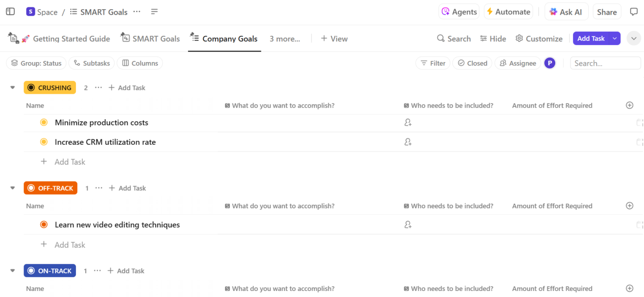Assign people to Increase CRM utilization rate
Image resolution: width=644 pixels, height=297 pixels.
coord(408,142)
